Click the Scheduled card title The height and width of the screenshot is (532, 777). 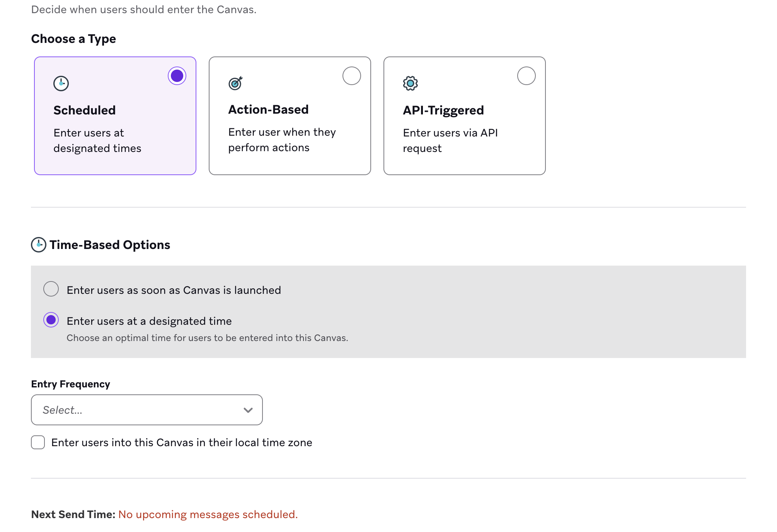click(84, 110)
